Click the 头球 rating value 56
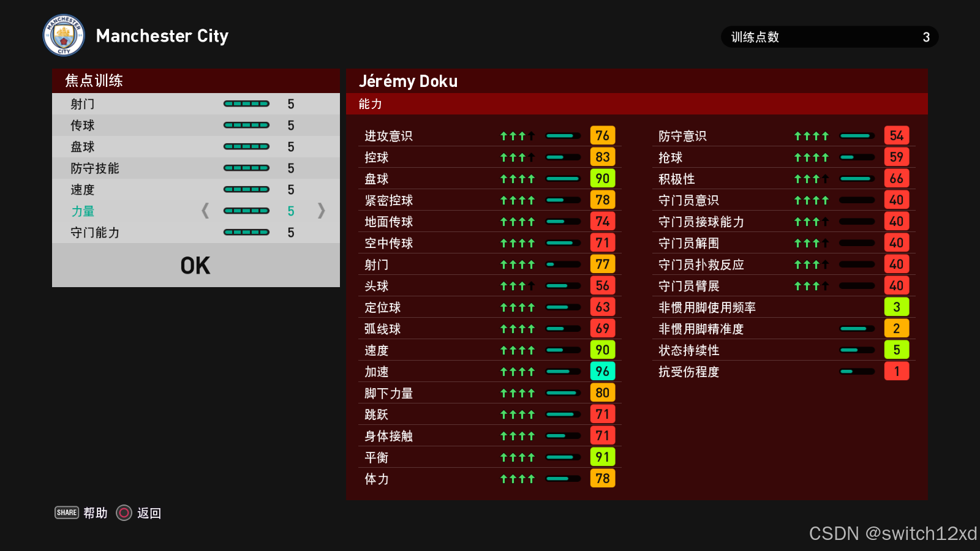Viewport: 980px width, 551px height. 603,285
